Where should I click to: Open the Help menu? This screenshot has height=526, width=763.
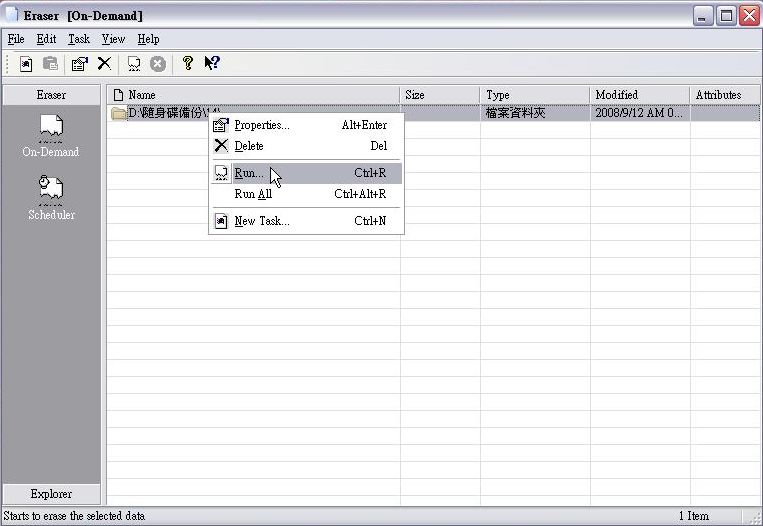coord(148,39)
